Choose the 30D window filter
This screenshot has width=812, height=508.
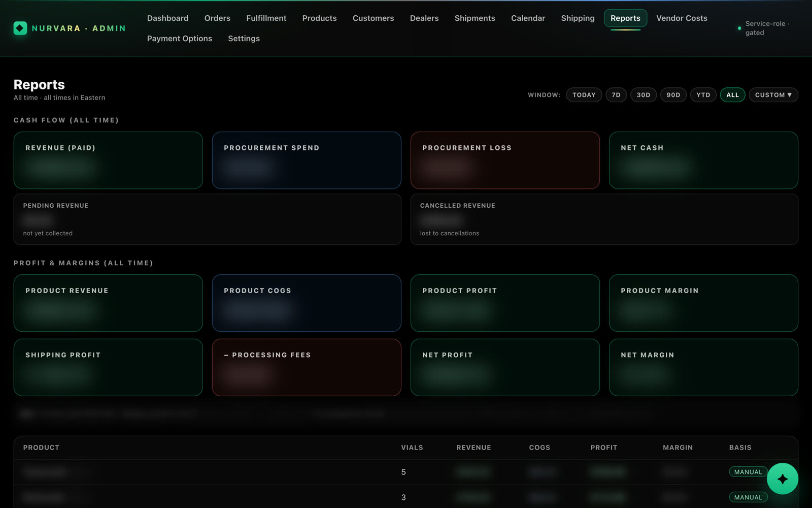(x=644, y=95)
